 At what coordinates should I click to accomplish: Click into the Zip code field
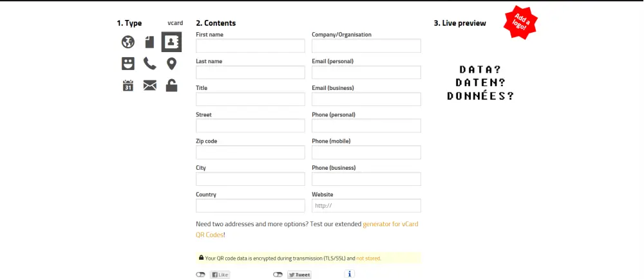[x=250, y=152]
